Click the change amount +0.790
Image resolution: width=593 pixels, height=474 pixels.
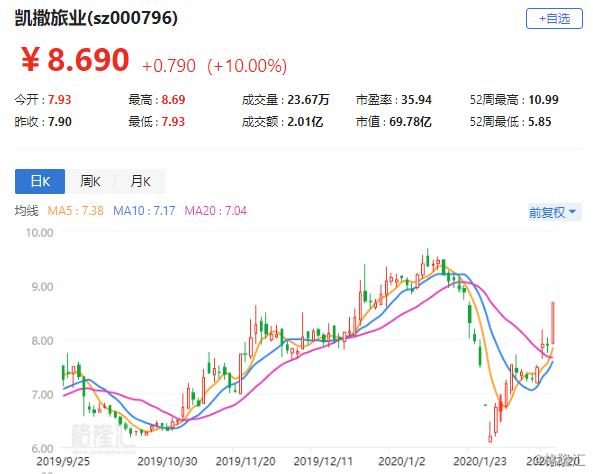point(169,66)
